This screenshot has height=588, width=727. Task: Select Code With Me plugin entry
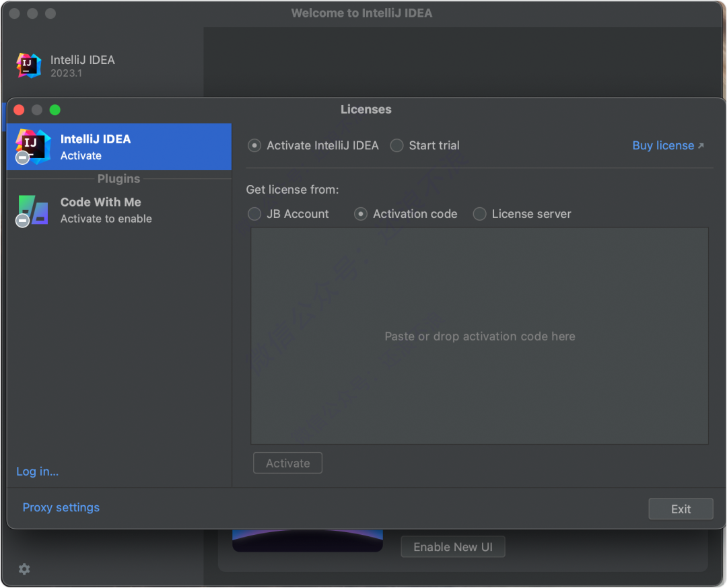click(x=119, y=211)
